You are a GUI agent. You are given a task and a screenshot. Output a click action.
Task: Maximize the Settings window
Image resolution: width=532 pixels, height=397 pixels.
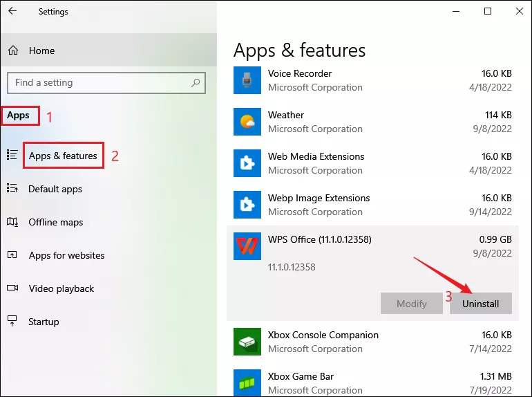point(488,11)
